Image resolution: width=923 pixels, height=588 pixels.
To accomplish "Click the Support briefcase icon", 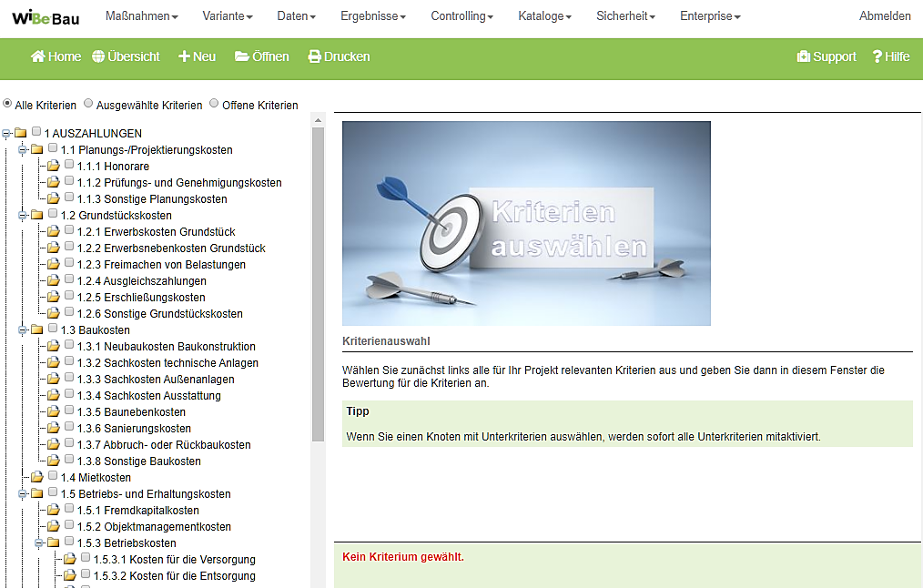I will coord(803,56).
